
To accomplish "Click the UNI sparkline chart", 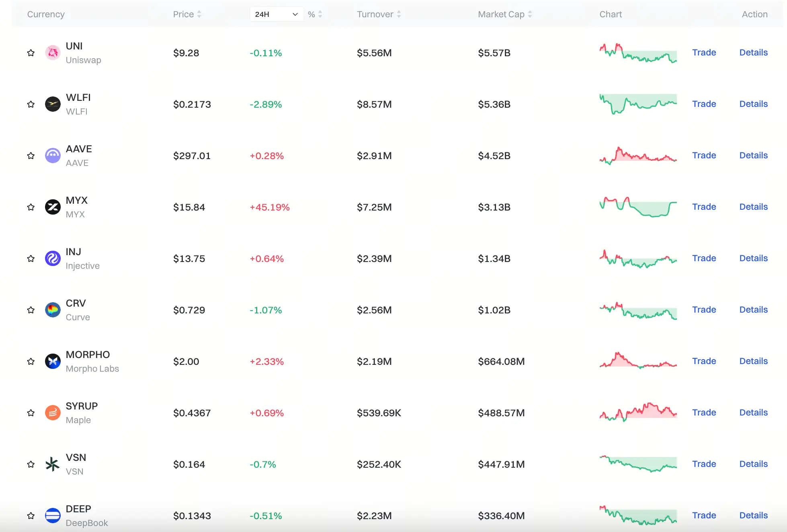I will (638, 53).
